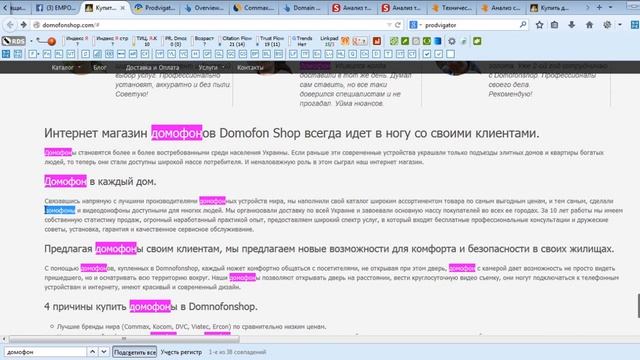Viewport: 640px width, 360px height.
Task: Click the browser Back arrow button
Action: 10,25
